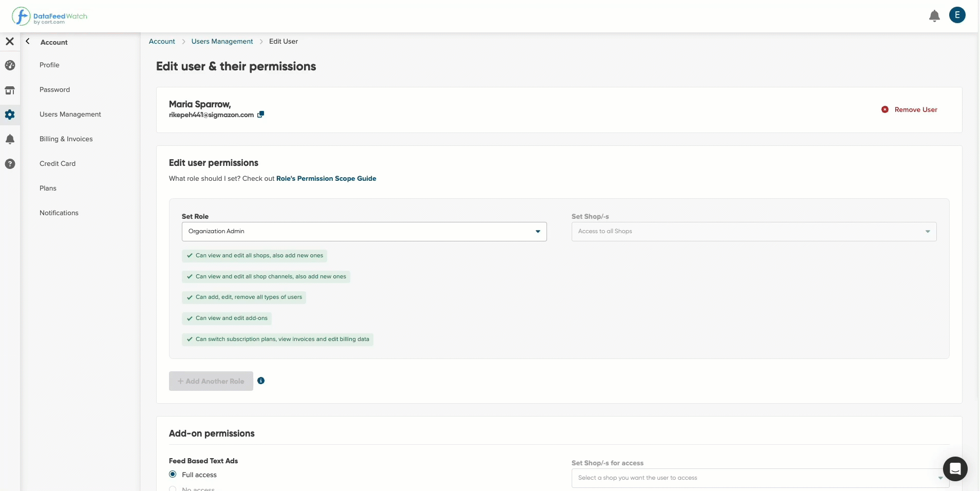Expand the Set Role dropdown
980x491 pixels.
(x=364, y=232)
